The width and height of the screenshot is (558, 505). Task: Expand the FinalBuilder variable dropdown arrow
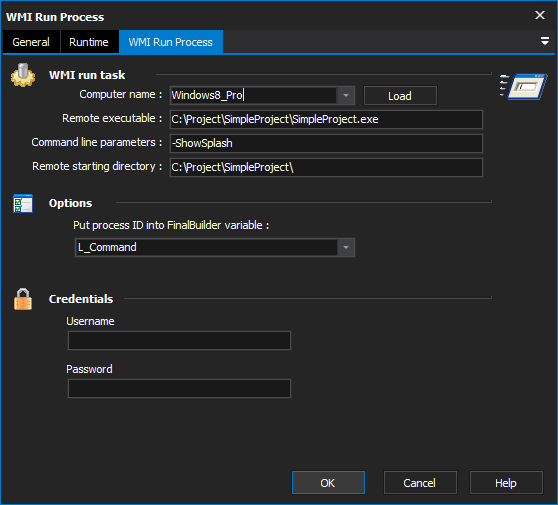[x=346, y=247]
